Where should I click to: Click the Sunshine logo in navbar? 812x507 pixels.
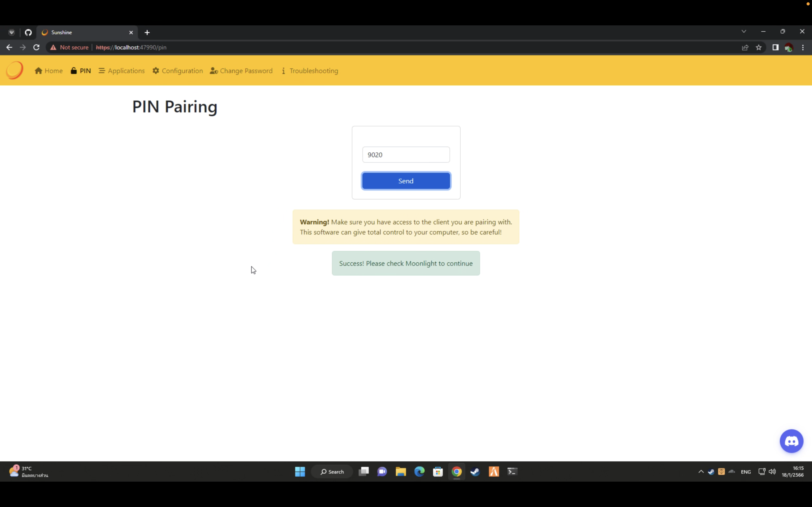click(x=14, y=70)
